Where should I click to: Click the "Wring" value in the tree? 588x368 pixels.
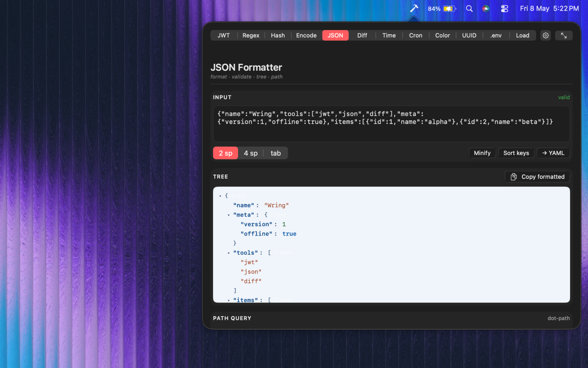tap(276, 205)
